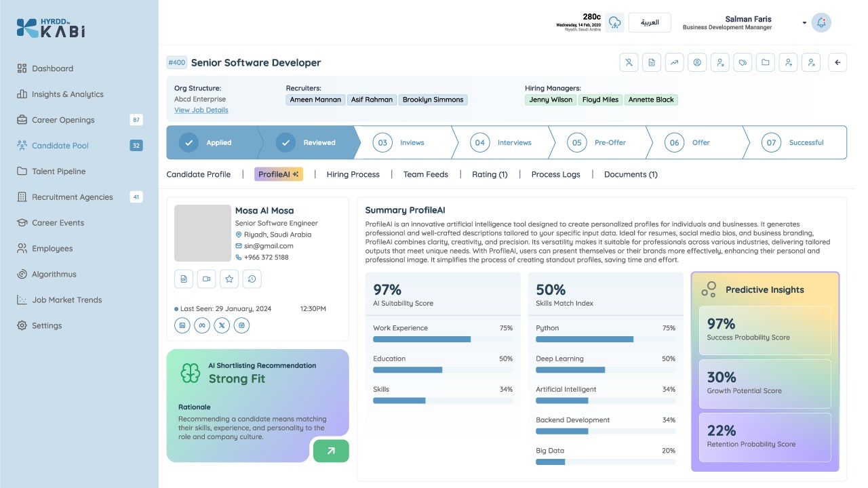
Task: Switch language to Arabic (العربية)
Action: tap(650, 22)
